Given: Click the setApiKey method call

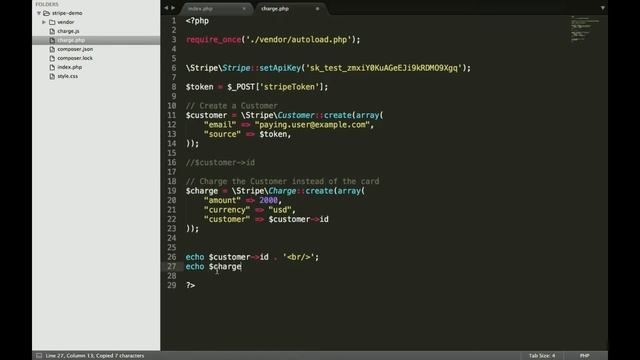Looking at the screenshot, I should pos(280,68).
